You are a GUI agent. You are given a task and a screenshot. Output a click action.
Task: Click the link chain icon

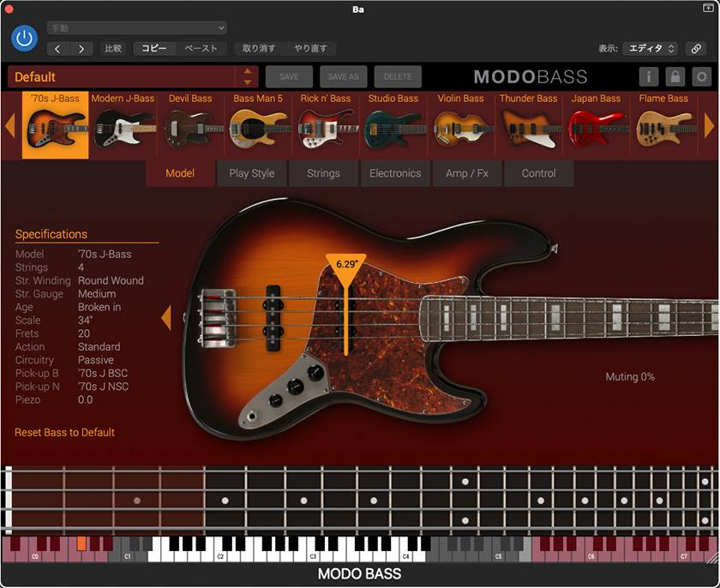(696, 49)
